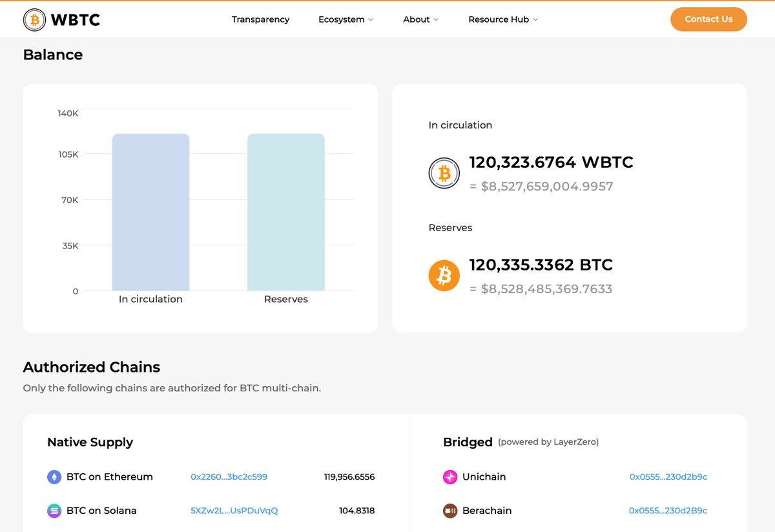Click the Bridged heading
Image resolution: width=775 pixels, height=532 pixels.
468,442
